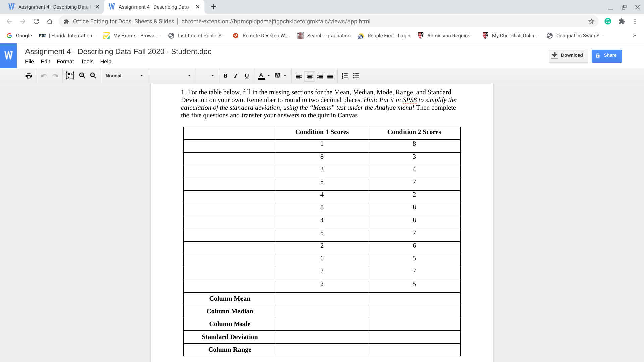Apply numbered list formatting
The height and width of the screenshot is (362, 644).
coord(345,76)
